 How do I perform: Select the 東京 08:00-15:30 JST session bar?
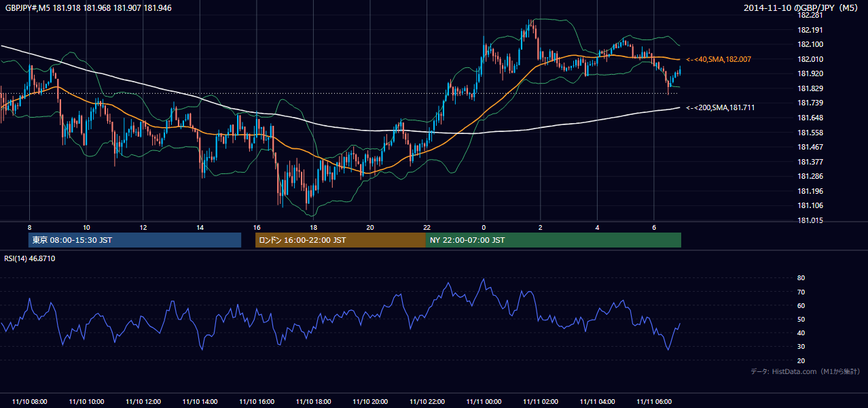134,240
